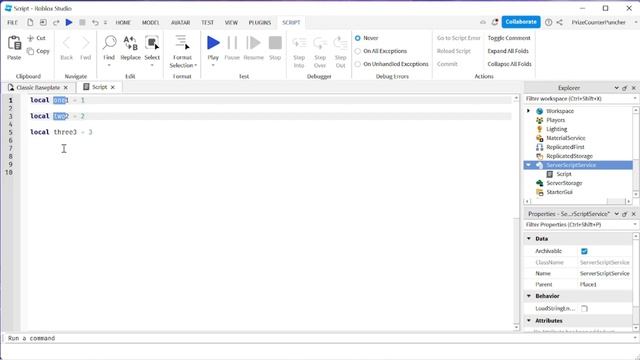Expand the Workspace tree node

point(529,111)
